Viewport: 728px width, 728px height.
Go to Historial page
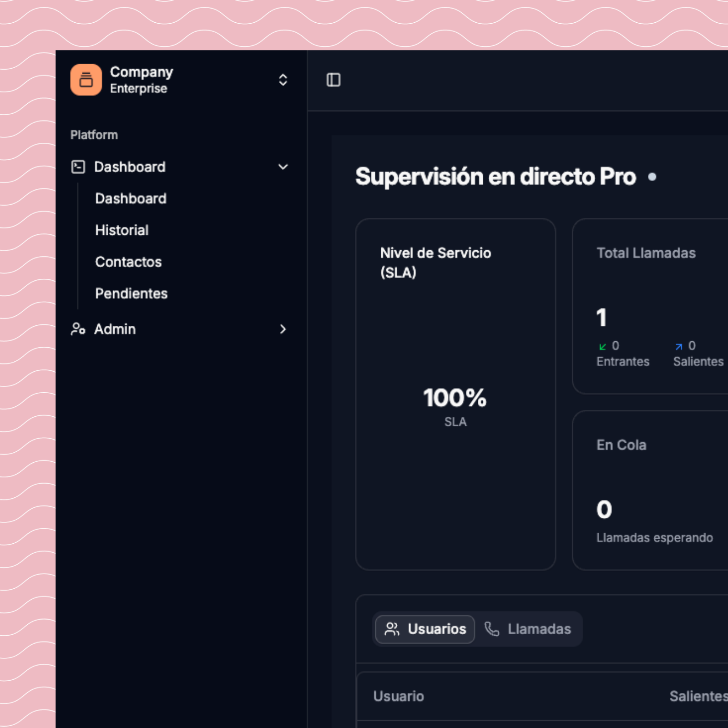[121, 230]
